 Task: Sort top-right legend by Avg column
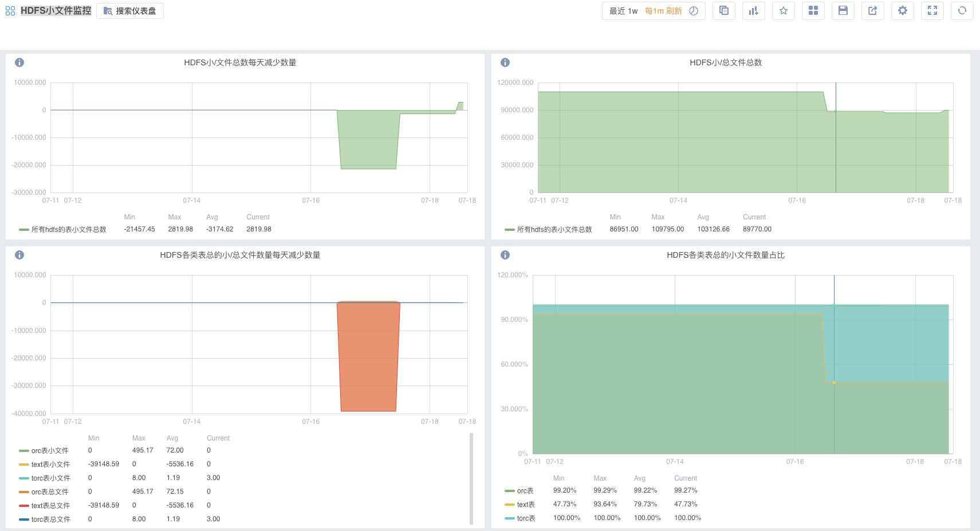pos(703,217)
